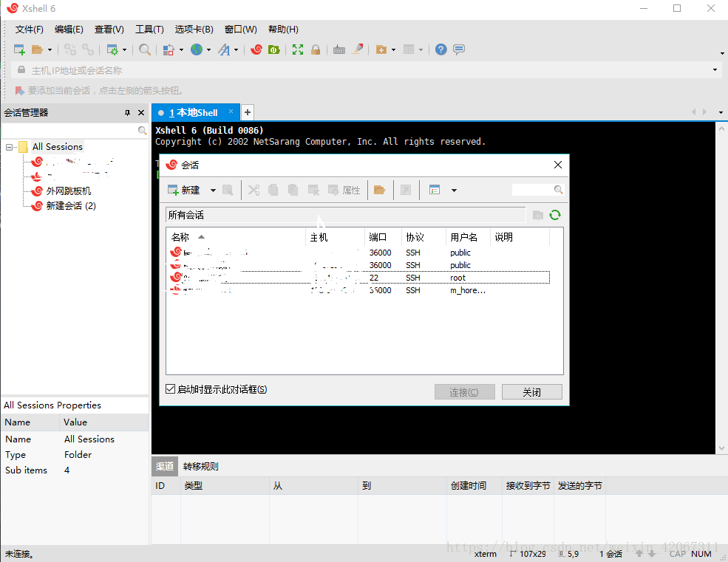
Task: Close the session dialog with X
Action: (x=557, y=165)
